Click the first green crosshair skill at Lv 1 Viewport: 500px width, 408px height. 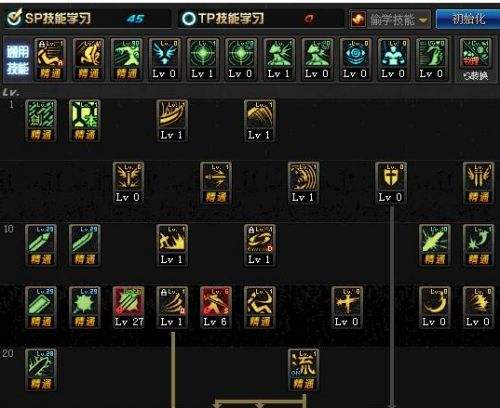tap(202, 59)
